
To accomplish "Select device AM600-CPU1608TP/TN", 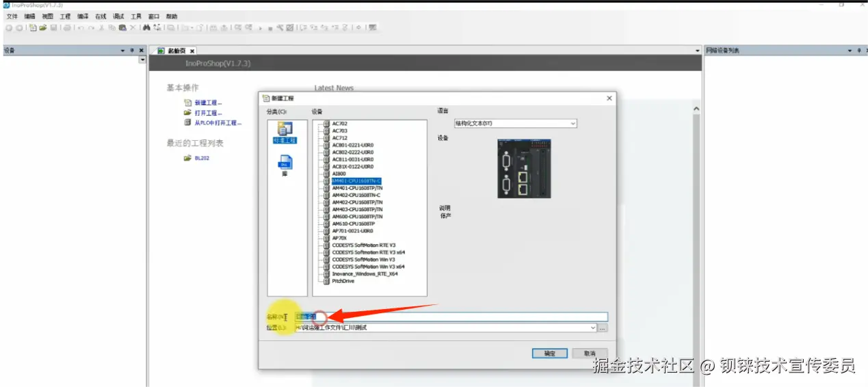I will click(357, 217).
